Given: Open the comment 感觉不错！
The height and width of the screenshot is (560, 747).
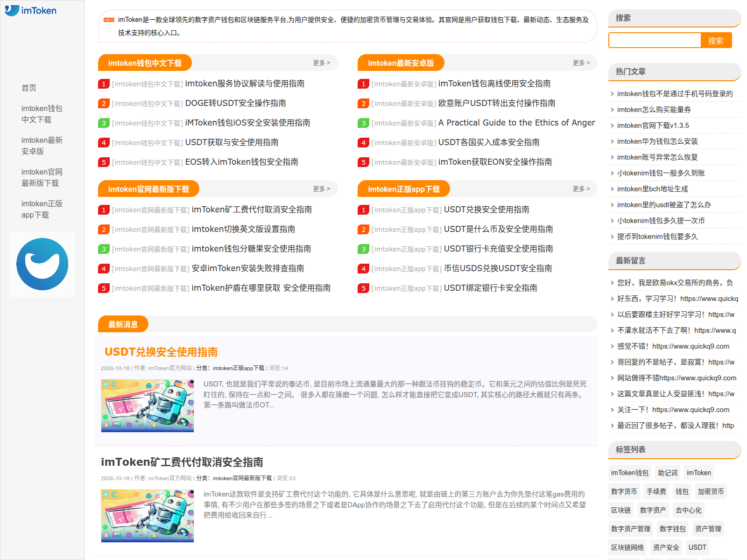Looking at the screenshot, I should click(x=673, y=346).
